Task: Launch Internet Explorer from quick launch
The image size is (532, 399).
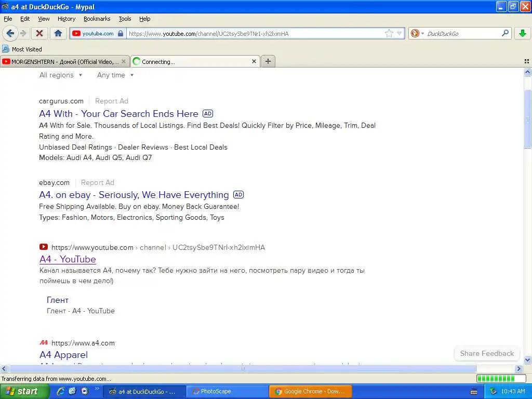Action: click(61, 391)
